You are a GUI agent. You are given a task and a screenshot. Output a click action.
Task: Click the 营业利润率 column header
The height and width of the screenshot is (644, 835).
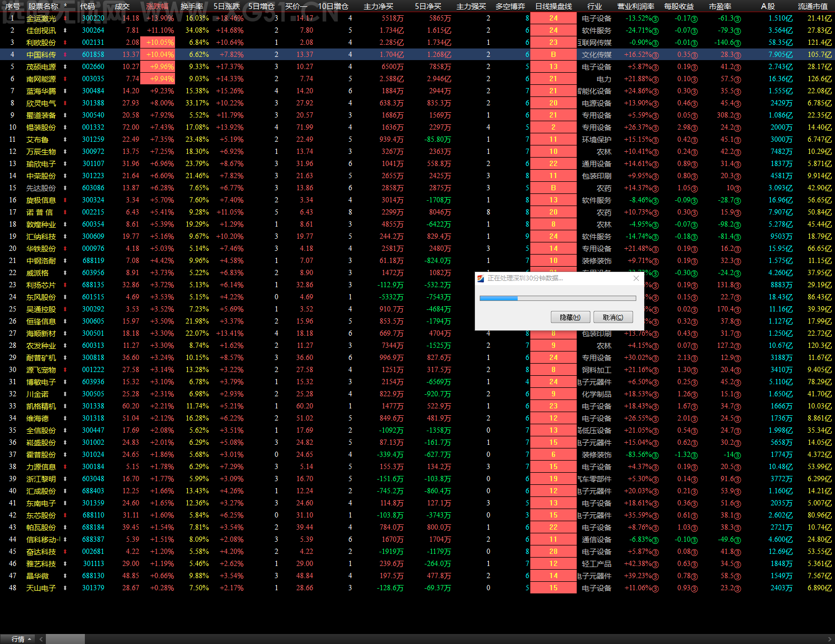(x=636, y=6)
